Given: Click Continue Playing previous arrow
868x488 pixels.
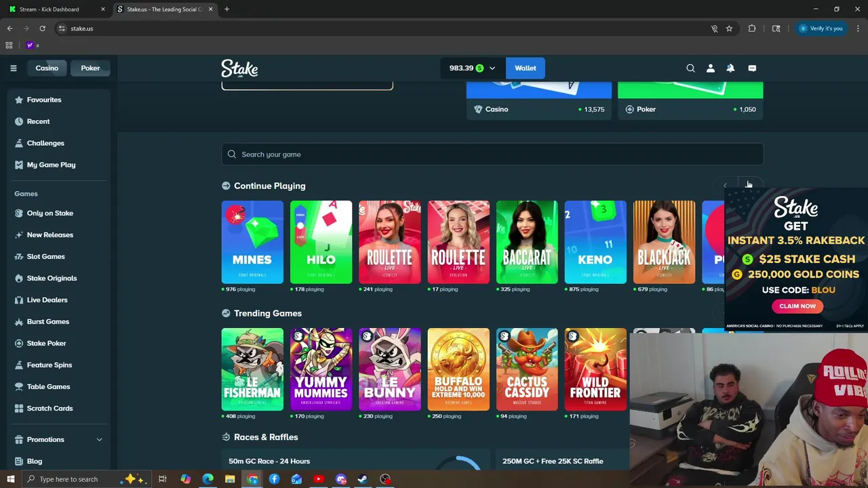Looking at the screenshot, I should pos(725,185).
